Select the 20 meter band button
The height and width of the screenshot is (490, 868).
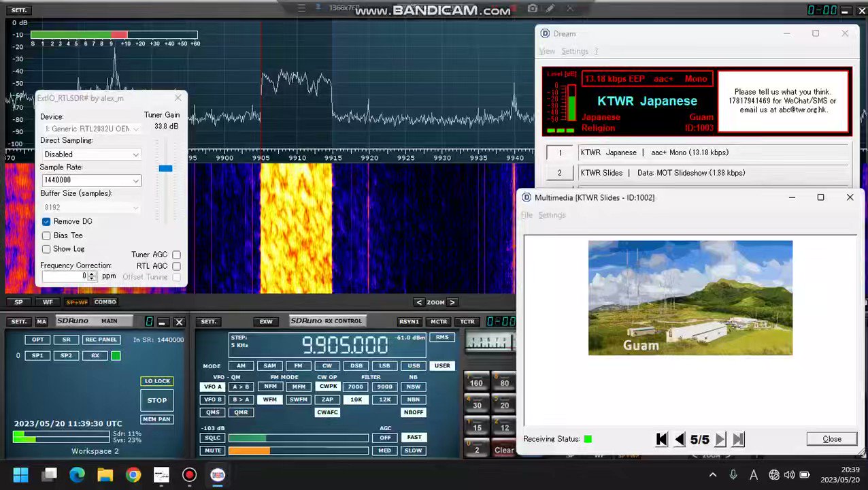[504, 406]
